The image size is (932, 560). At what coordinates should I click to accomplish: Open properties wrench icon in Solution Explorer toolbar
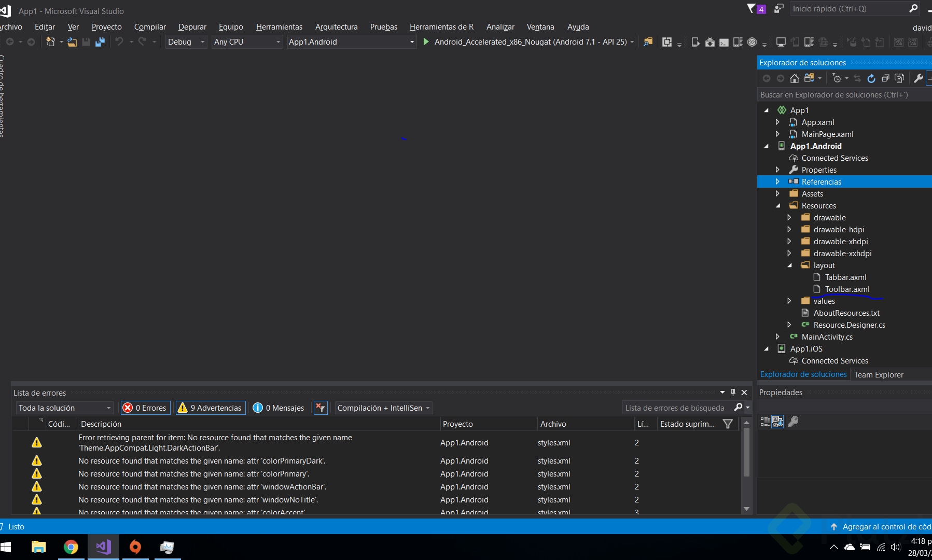coord(918,78)
